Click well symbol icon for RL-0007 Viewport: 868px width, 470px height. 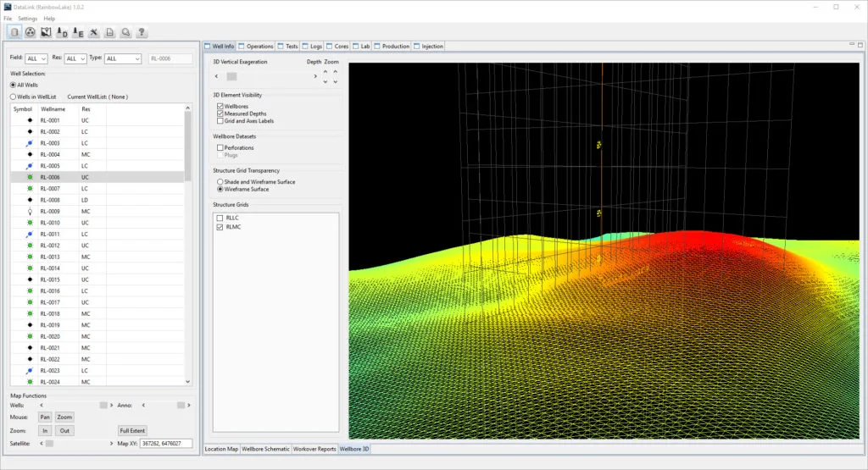tap(30, 189)
